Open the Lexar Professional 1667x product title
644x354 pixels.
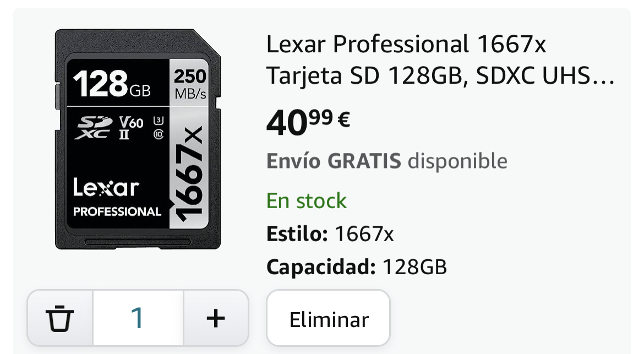click(440, 59)
